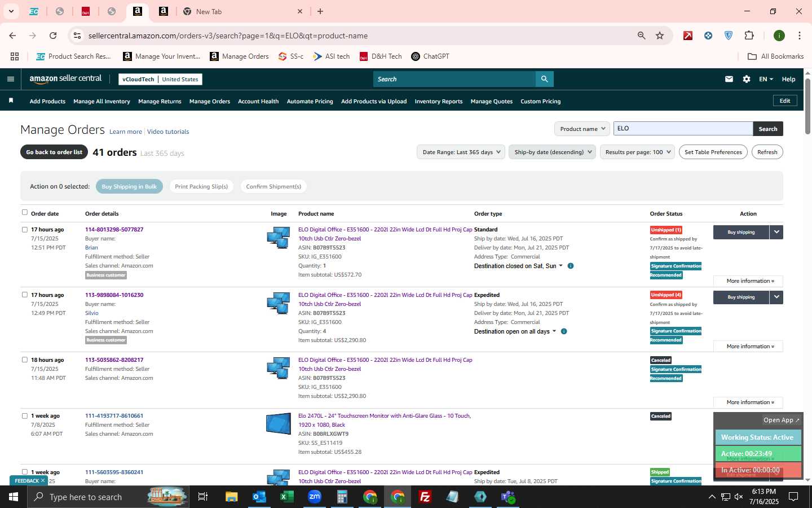812x508 pixels.
Task: Open Account Health in nav bar
Action: [x=258, y=102]
